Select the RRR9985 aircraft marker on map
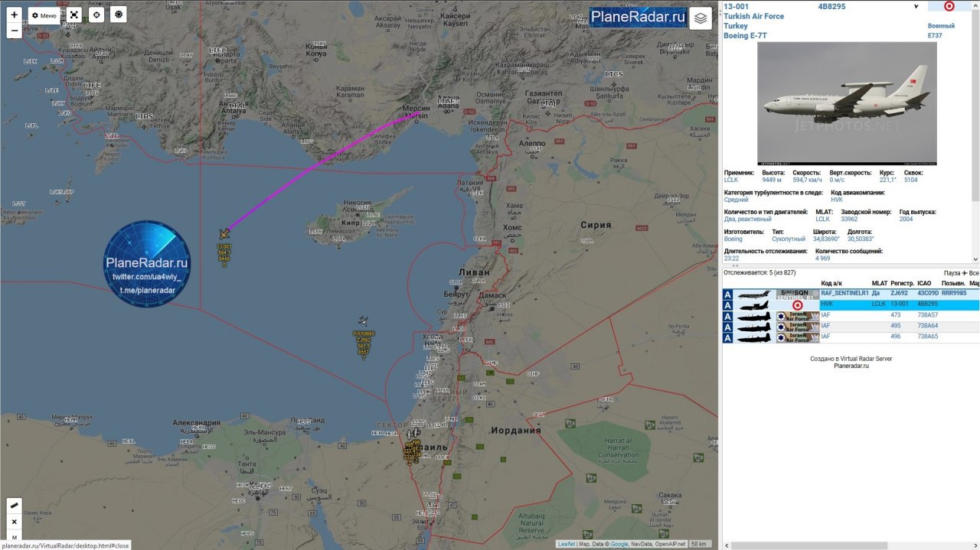 364,323
